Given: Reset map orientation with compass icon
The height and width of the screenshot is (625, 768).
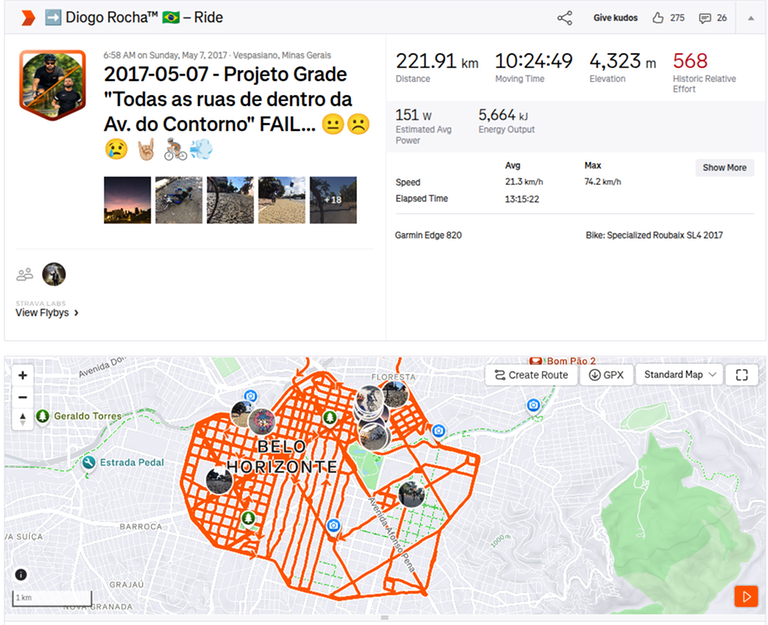Looking at the screenshot, I should click(23, 419).
